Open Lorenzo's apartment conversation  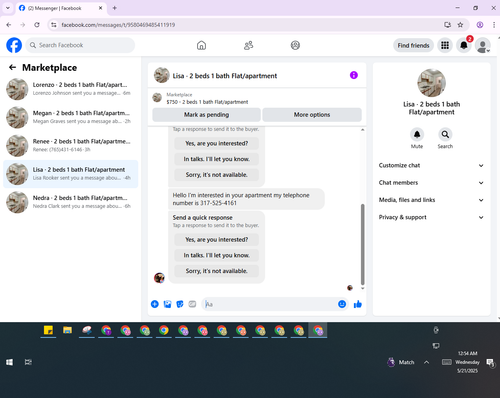(71, 89)
